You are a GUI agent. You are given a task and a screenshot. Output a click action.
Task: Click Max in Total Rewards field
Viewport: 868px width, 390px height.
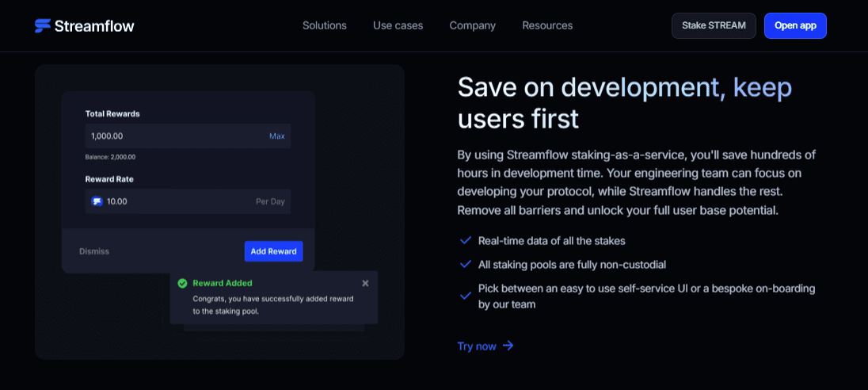[276, 136]
